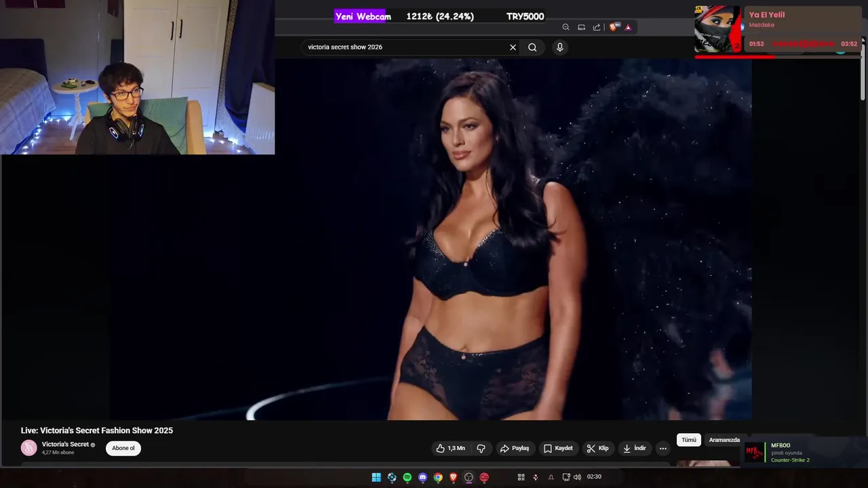868x488 pixels.
Task: Open the blue app next to Start
Action: 392,477
